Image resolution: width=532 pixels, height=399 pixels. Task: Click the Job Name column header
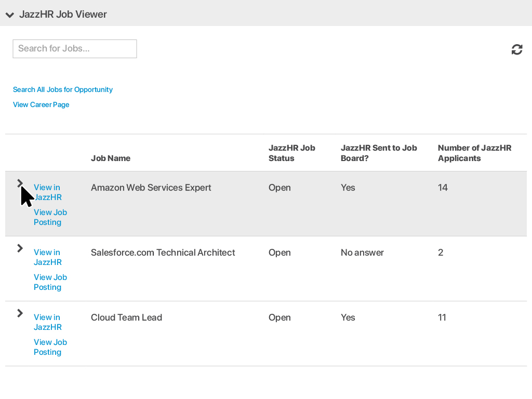[111, 158]
